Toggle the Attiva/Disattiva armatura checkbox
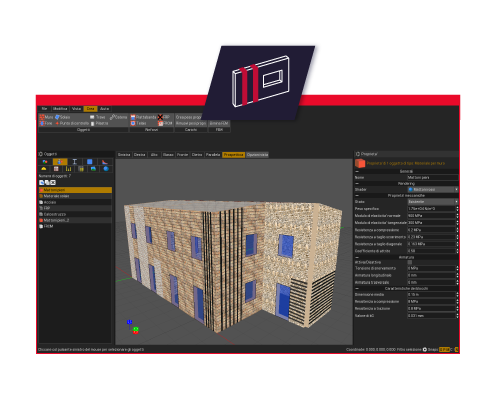The image size is (500, 417). [x=410, y=262]
